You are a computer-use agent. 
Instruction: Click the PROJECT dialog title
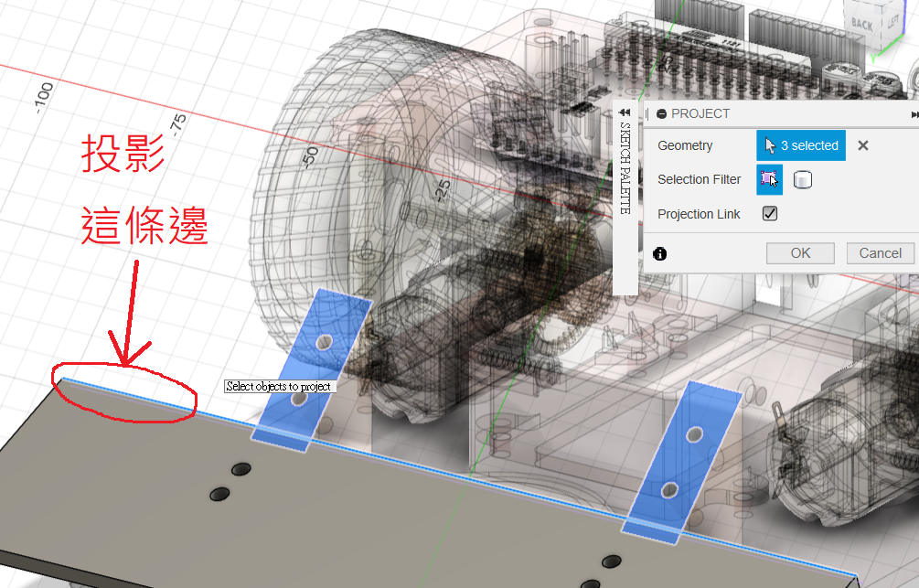coord(700,113)
